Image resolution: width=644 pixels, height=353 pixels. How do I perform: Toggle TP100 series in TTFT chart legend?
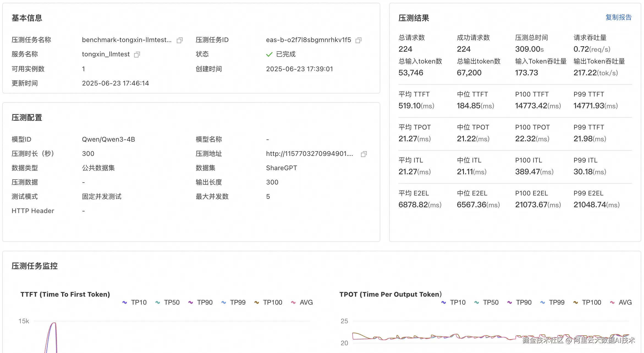click(268, 302)
